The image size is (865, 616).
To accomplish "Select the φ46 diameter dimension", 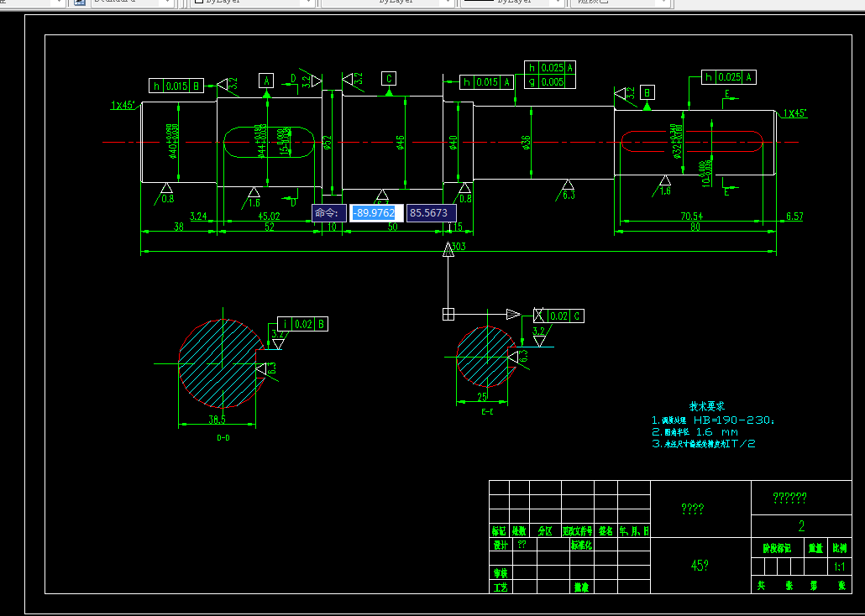I will point(401,143).
